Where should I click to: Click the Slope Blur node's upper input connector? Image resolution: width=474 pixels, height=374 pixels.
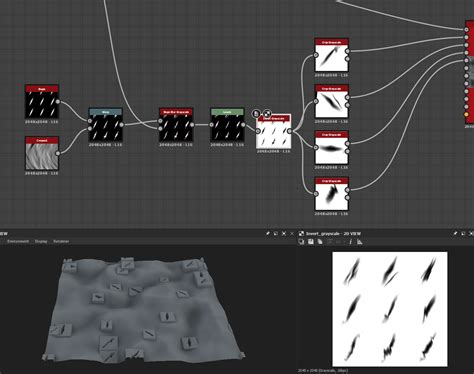[160, 121]
